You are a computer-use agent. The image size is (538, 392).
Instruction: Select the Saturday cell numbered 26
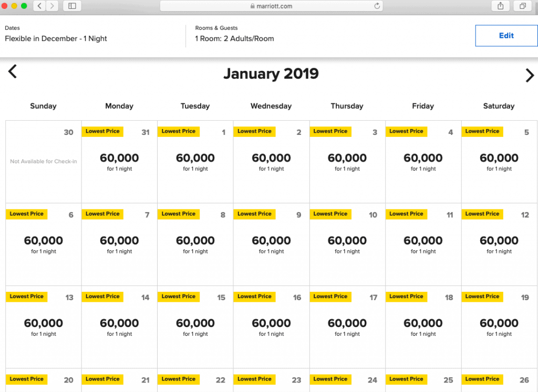coord(499,380)
